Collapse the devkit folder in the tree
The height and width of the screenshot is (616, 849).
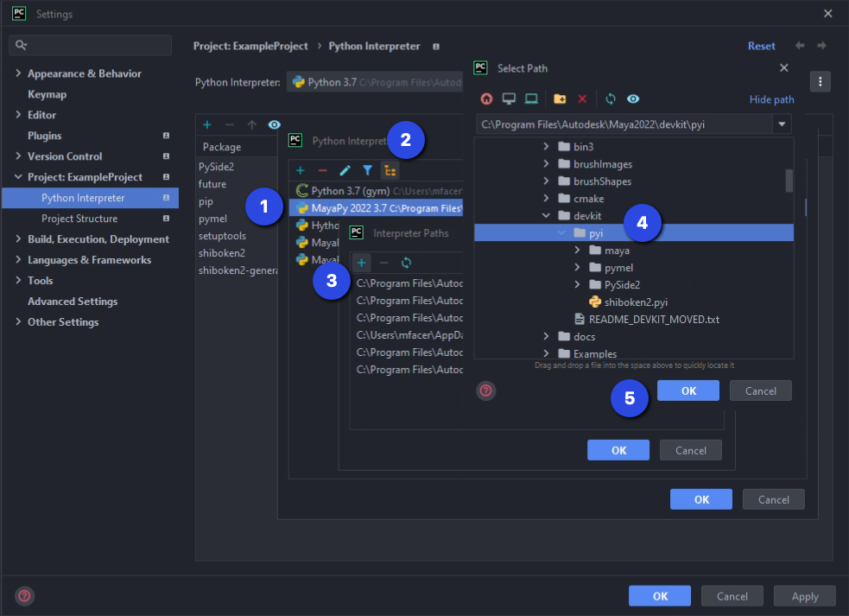pos(546,215)
